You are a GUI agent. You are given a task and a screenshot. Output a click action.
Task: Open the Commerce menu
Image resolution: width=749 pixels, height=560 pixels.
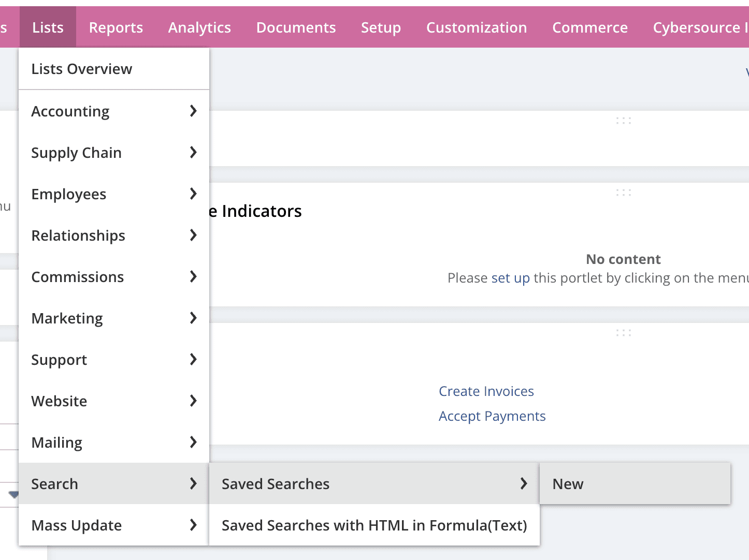(590, 27)
